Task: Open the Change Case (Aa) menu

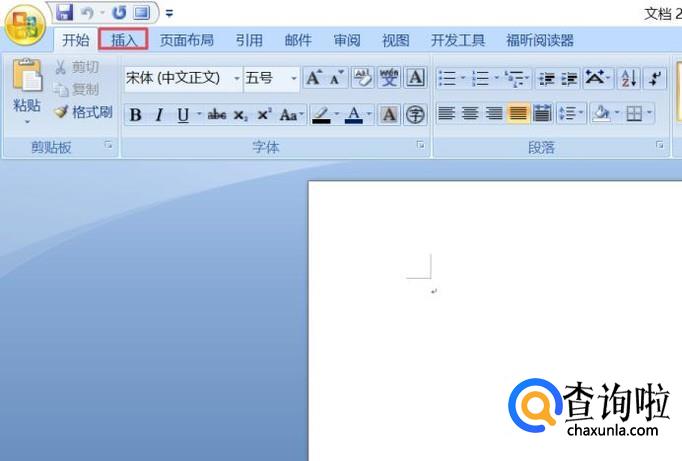Action: point(291,115)
